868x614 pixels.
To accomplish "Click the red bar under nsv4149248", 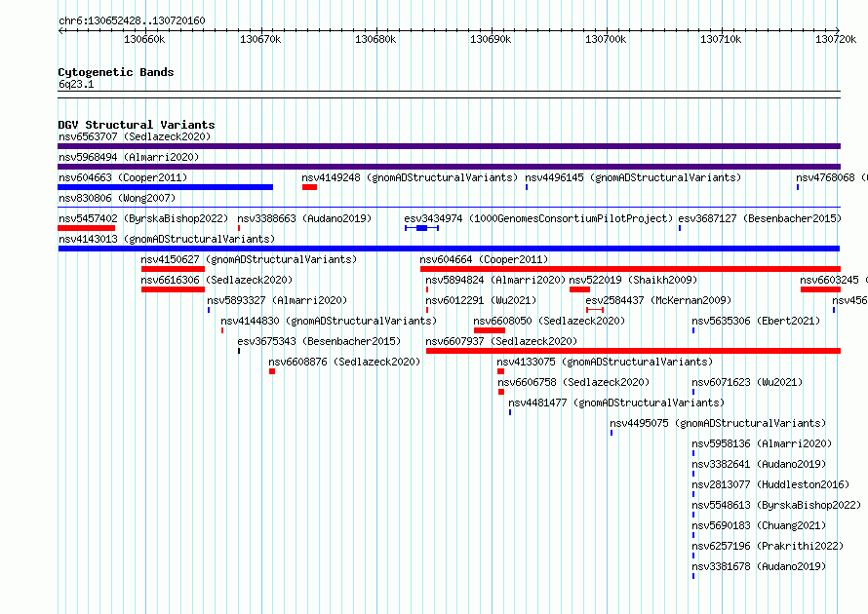I will click(x=309, y=187).
